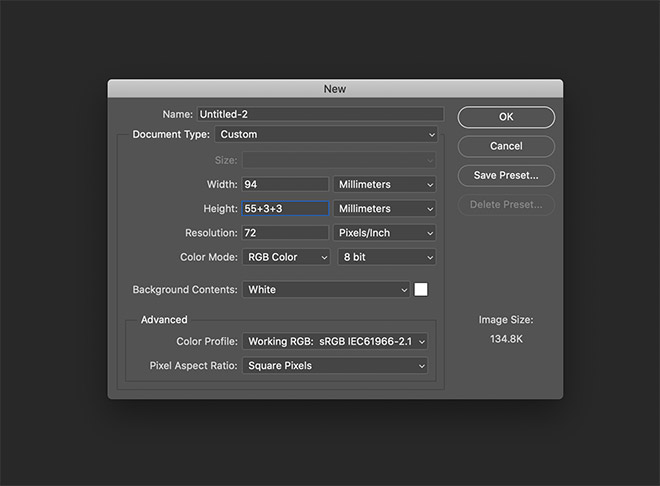Click the Save Preset button
This screenshot has width=660, height=486.
506,175
